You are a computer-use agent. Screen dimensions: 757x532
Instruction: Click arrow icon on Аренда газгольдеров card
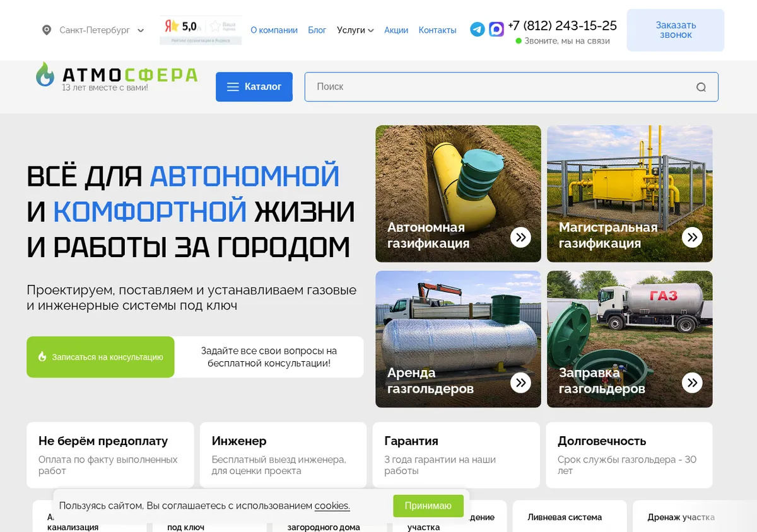click(520, 382)
